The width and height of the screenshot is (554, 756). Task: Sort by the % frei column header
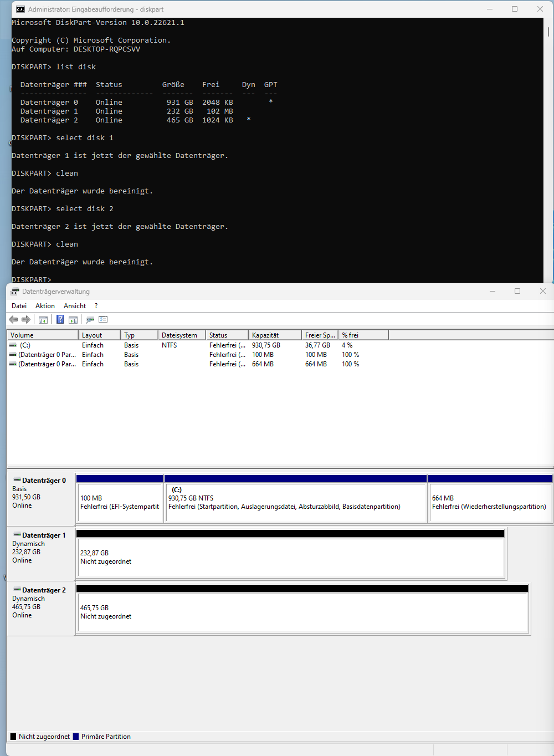(363, 335)
